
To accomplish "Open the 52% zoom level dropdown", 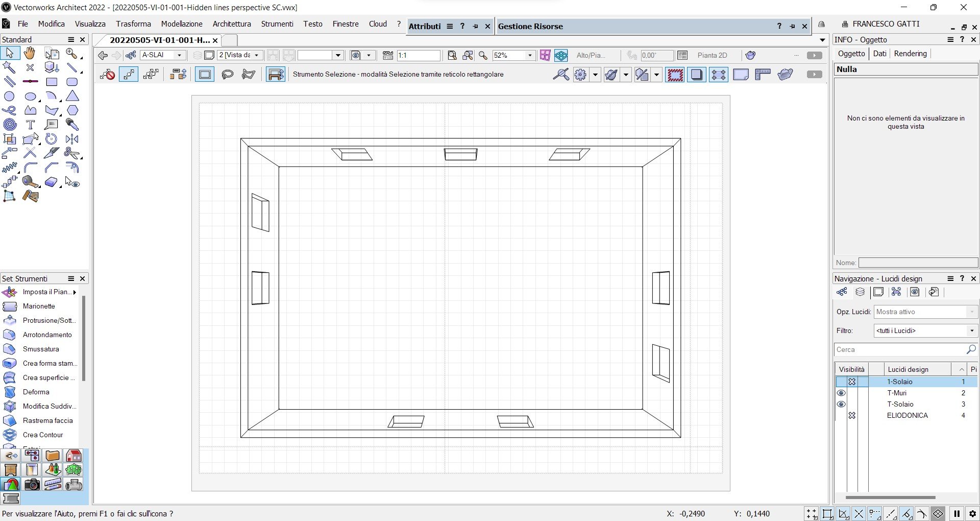I will coord(529,55).
